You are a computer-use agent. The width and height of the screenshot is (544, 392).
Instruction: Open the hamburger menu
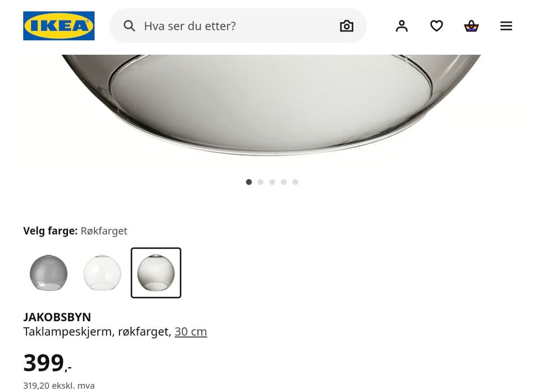pos(506,26)
